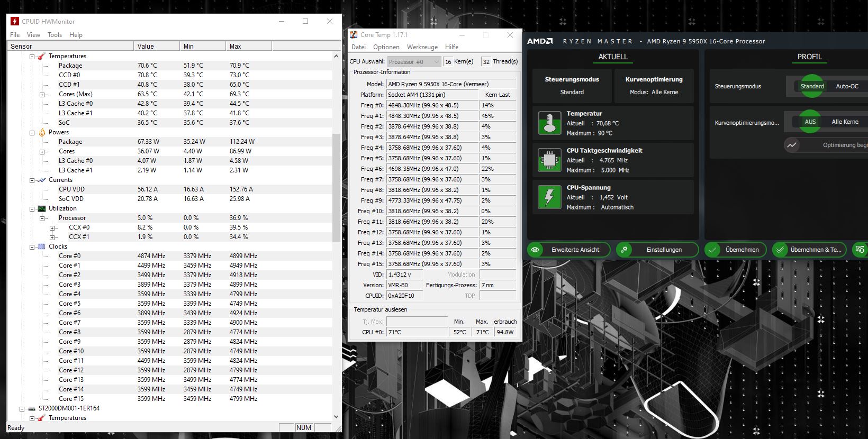Open Core Temp Datei menu
Screen dimensions: 868x439
coord(358,47)
